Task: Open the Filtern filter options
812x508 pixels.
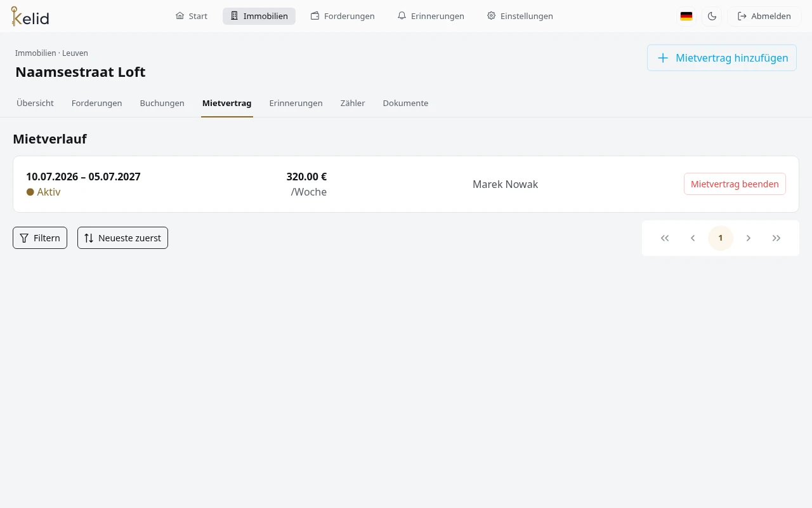Action: click(x=40, y=238)
